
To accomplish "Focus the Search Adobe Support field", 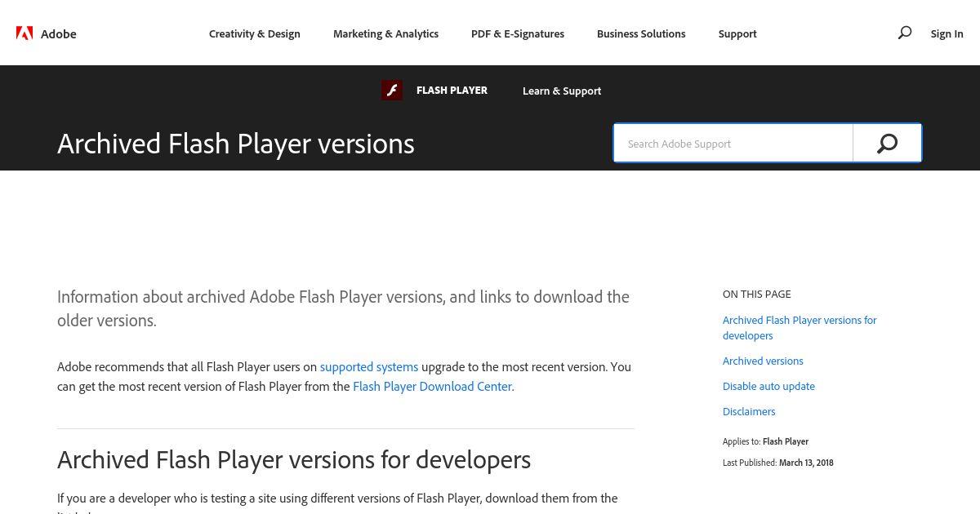I will 733,144.
